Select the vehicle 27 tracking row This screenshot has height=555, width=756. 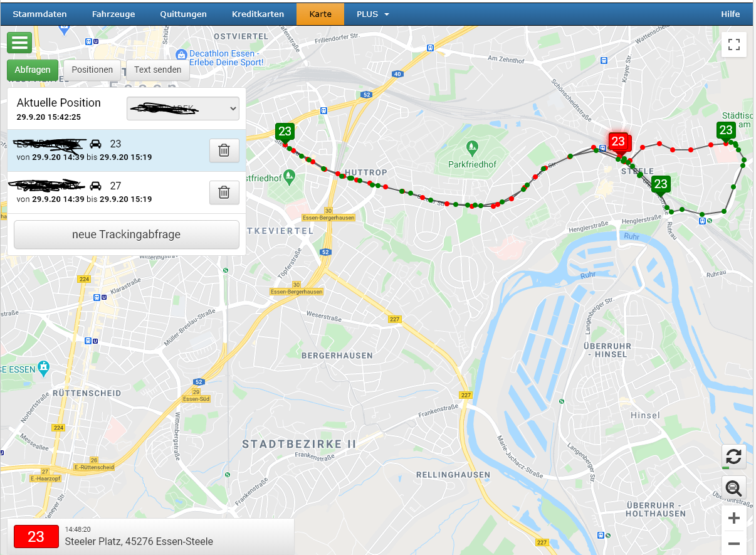[127, 193]
